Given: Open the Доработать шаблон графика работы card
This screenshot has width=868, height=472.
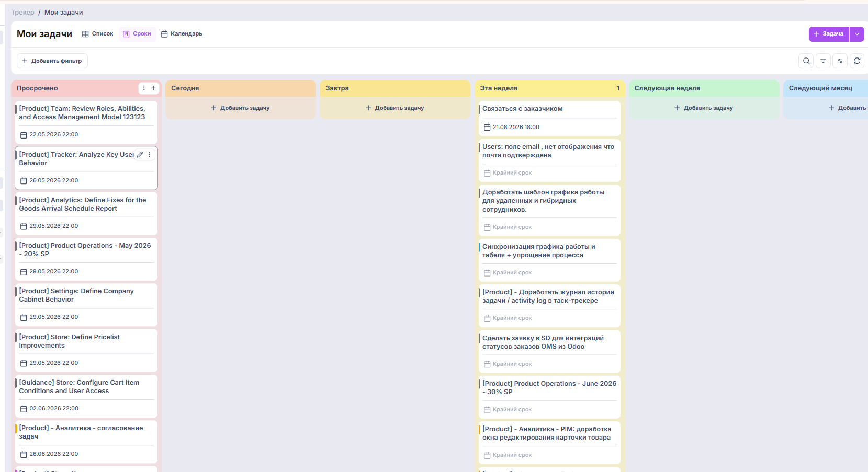Looking at the screenshot, I should (x=549, y=210).
